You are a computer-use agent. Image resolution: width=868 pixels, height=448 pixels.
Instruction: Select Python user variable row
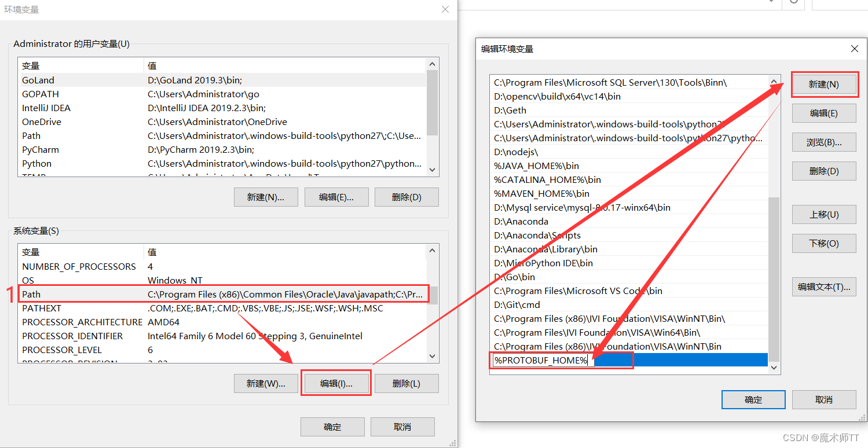tap(222, 164)
